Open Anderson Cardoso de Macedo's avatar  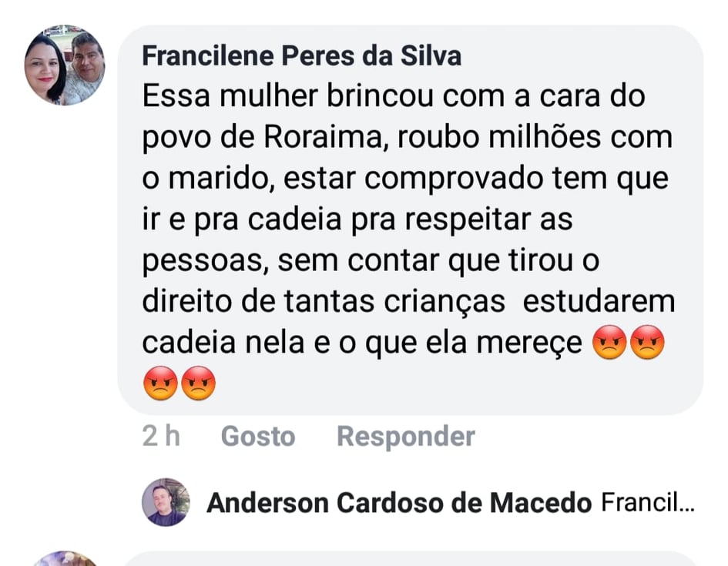pyautogui.click(x=166, y=502)
